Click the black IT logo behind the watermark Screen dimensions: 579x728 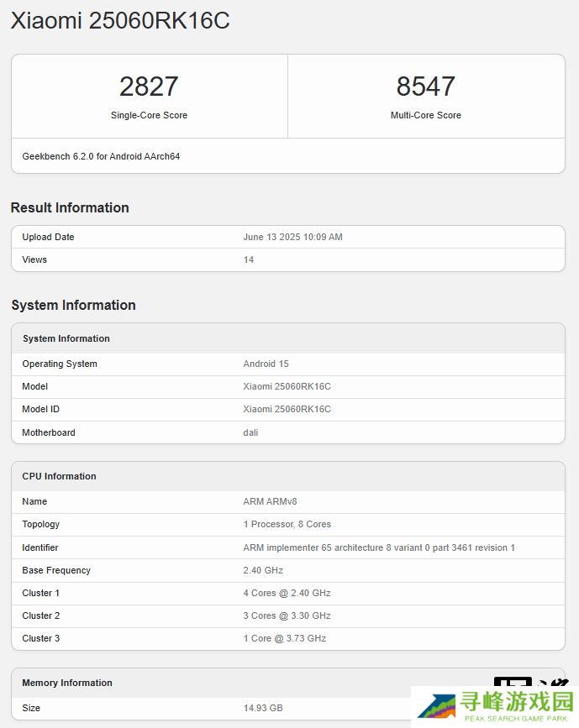(x=513, y=682)
